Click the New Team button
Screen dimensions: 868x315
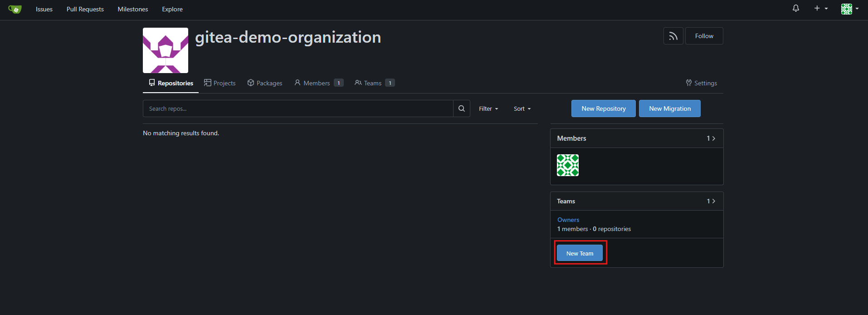(580, 253)
